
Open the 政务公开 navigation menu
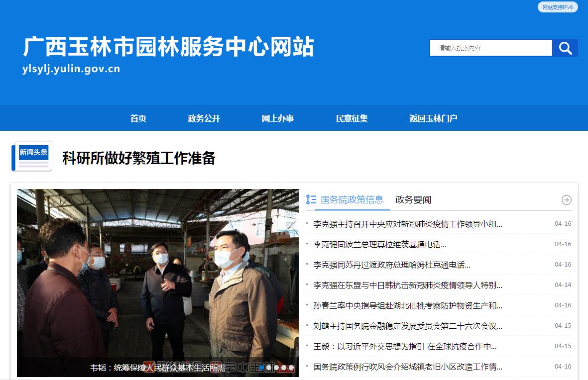[x=204, y=118]
